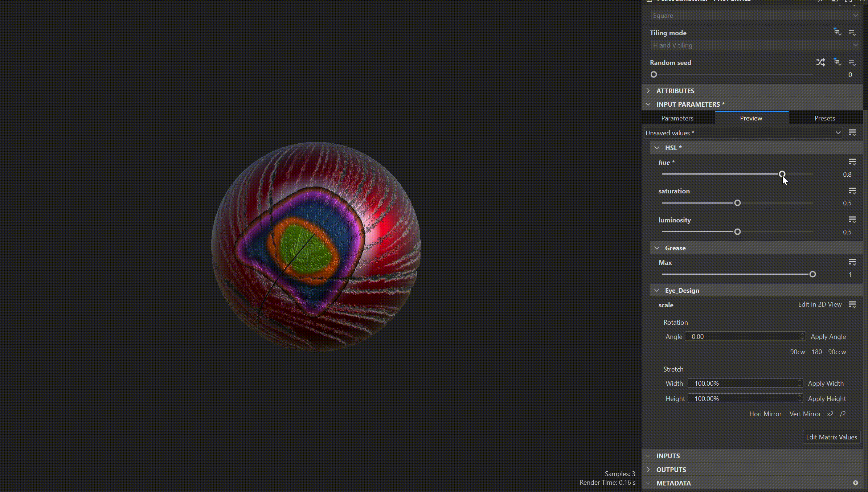
Task: Expand the ATTRIBUTES section
Action: (648, 91)
